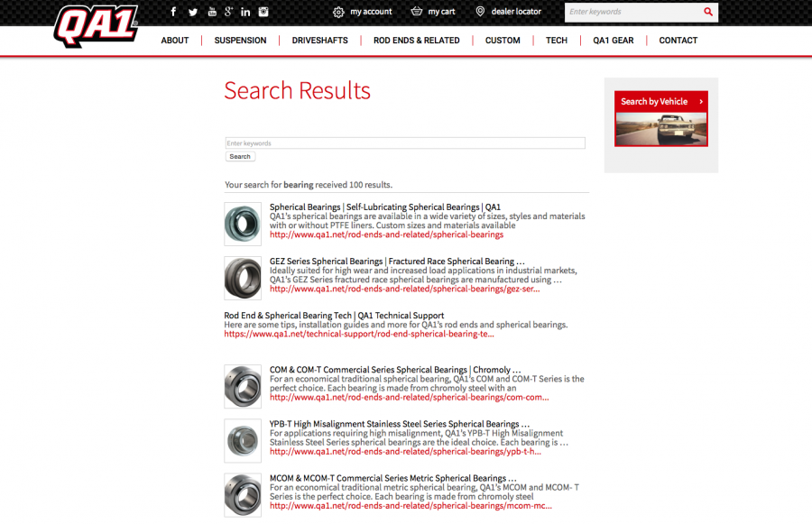Open the COM & COM-T bearing thumbnail
Image resolution: width=812 pixels, height=524 pixels.
243,386
